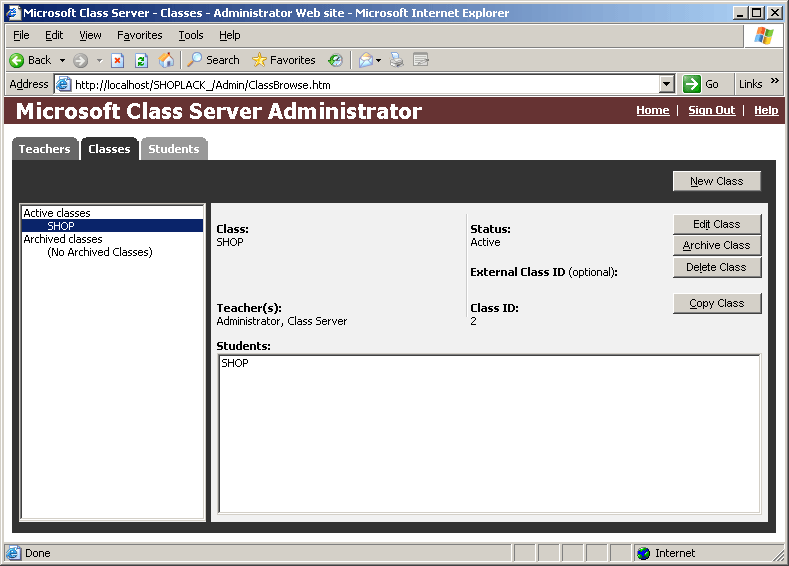Click teacher name Administrator, Class Server
This screenshot has height=566, width=789.
tap(282, 321)
